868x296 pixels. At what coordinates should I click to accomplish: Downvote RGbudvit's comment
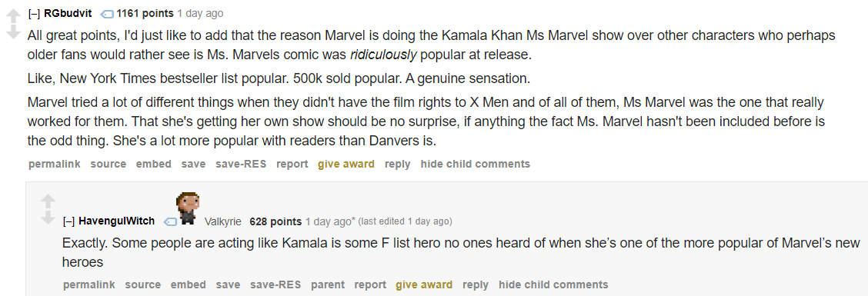tap(13, 32)
